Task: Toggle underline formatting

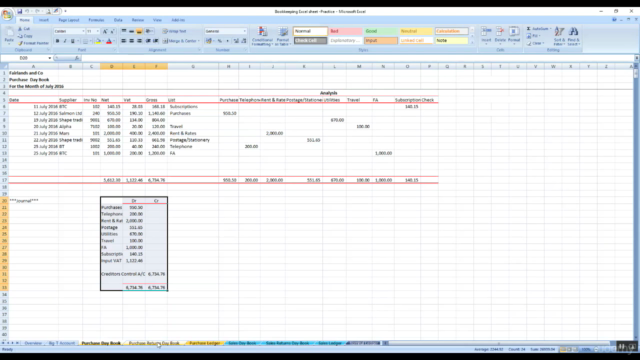Action: [x=73, y=41]
